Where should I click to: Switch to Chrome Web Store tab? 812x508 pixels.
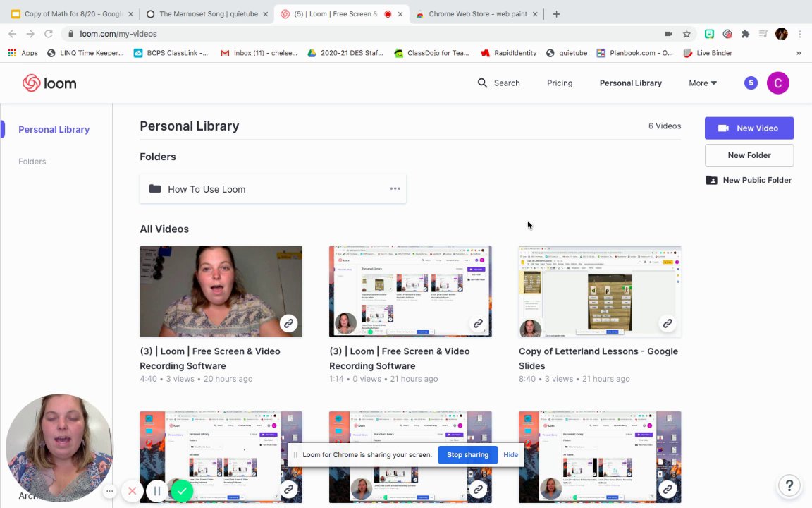(476, 14)
